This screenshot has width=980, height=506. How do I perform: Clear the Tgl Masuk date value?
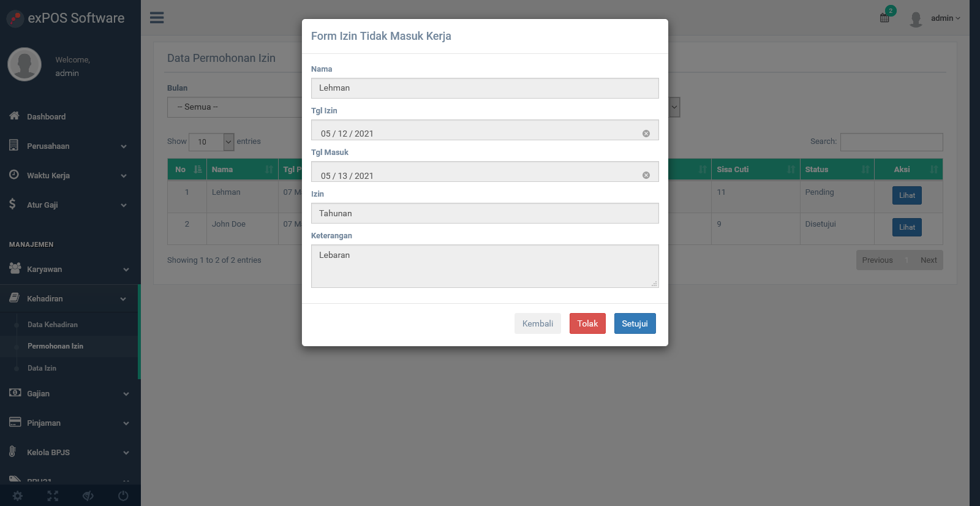[x=646, y=175]
